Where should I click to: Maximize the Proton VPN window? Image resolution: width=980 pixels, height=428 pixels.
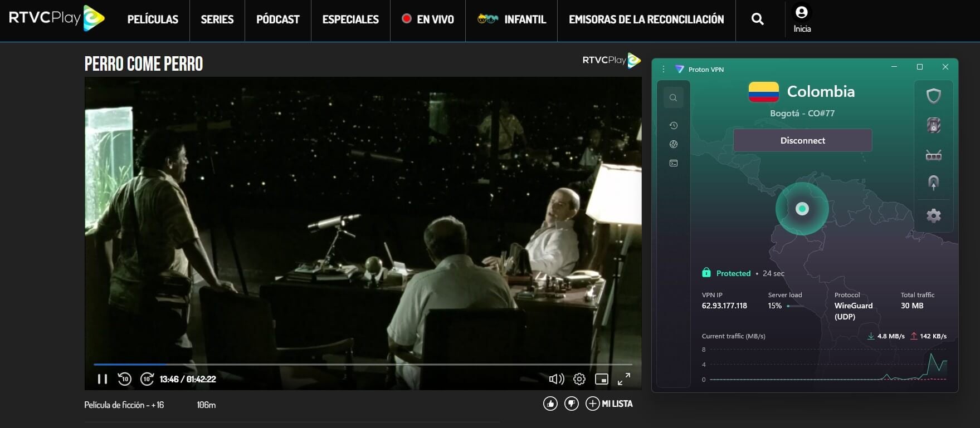click(x=920, y=67)
